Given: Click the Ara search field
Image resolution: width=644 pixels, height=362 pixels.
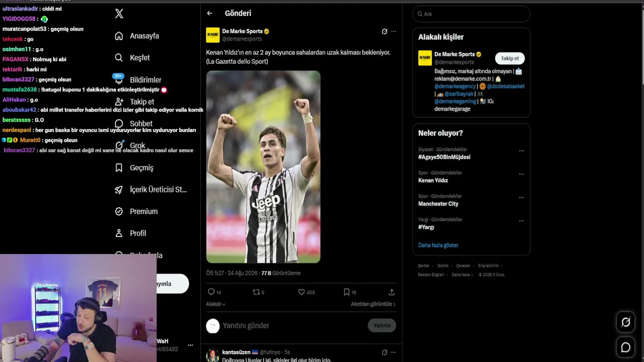Looking at the screenshot, I should coord(471,14).
